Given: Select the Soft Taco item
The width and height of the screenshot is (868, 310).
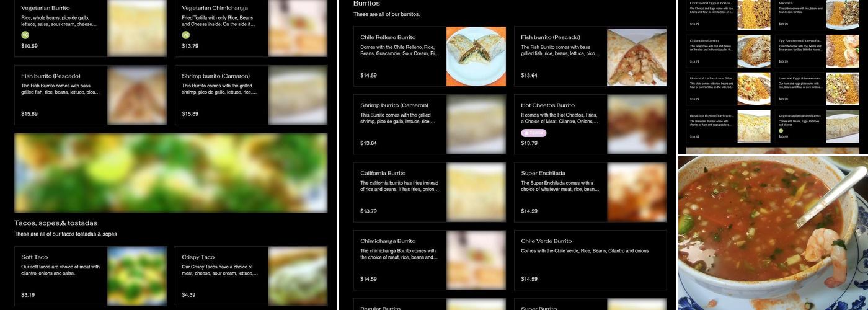Looking at the screenshot, I should tap(91, 277).
